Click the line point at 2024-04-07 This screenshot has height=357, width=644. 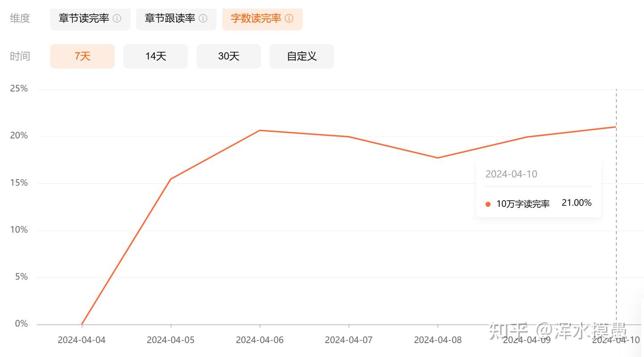(349, 137)
